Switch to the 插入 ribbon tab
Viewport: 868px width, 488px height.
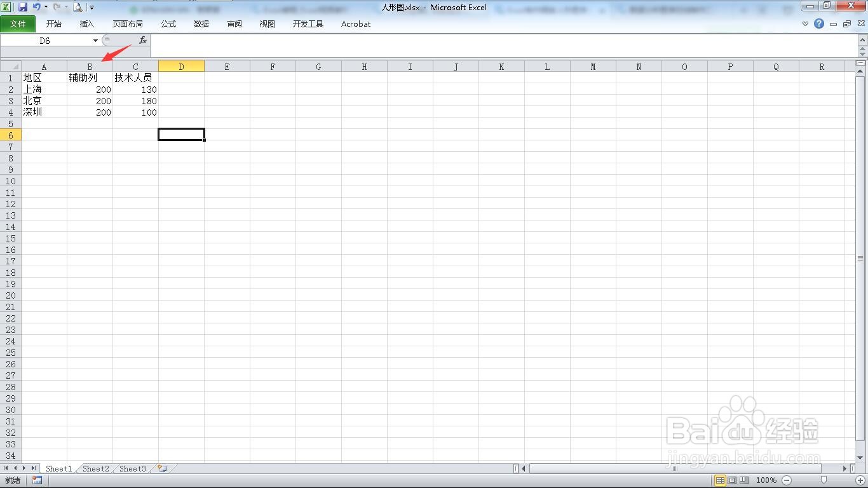coord(87,24)
